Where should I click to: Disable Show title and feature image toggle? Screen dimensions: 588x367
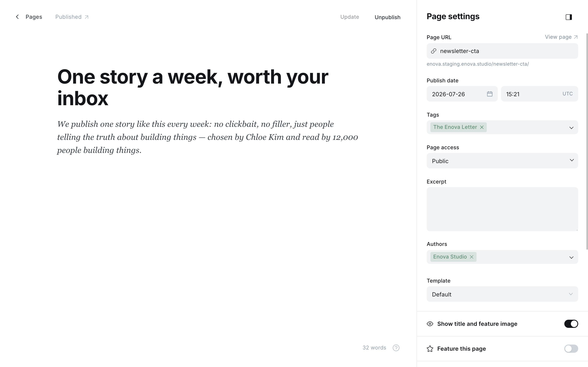pyautogui.click(x=571, y=324)
